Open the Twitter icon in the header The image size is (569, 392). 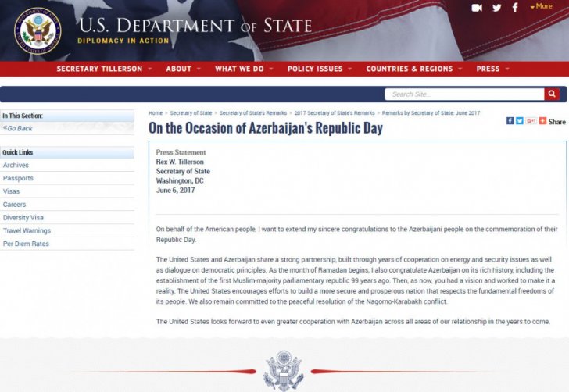coord(497,8)
